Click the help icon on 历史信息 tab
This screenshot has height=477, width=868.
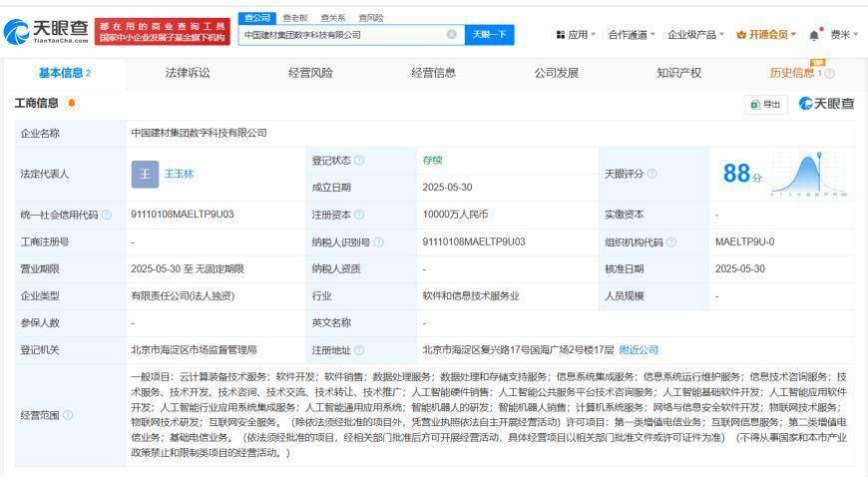coord(829,73)
